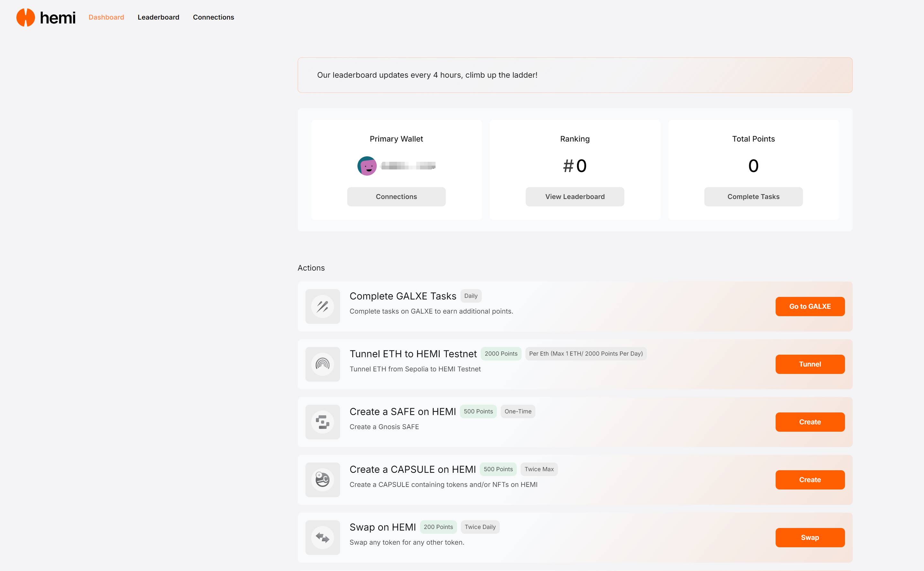Click the GALXE task pencil icon

pyautogui.click(x=322, y=306)
